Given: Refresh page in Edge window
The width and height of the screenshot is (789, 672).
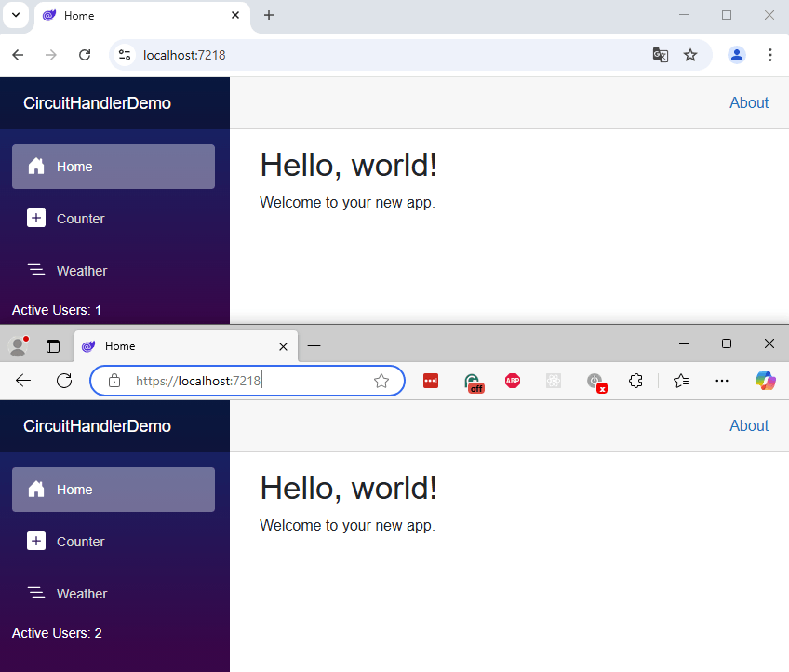Looking at the screenshot, I should (x=64, y=381).
